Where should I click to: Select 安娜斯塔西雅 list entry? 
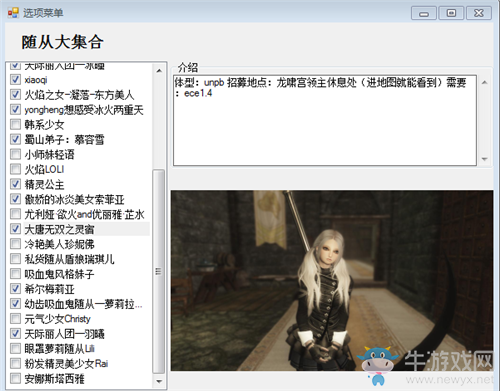[x=54, y=379]
